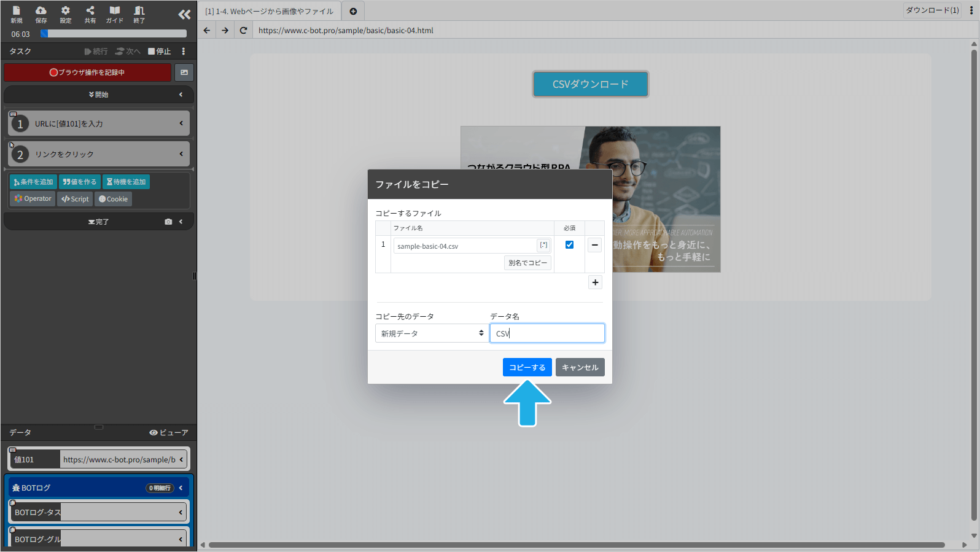The height and width of the screenshot is (552, 980).
Task: Click the 終了 exit icon
Action: pyautogui.click(x=139, y=14)
